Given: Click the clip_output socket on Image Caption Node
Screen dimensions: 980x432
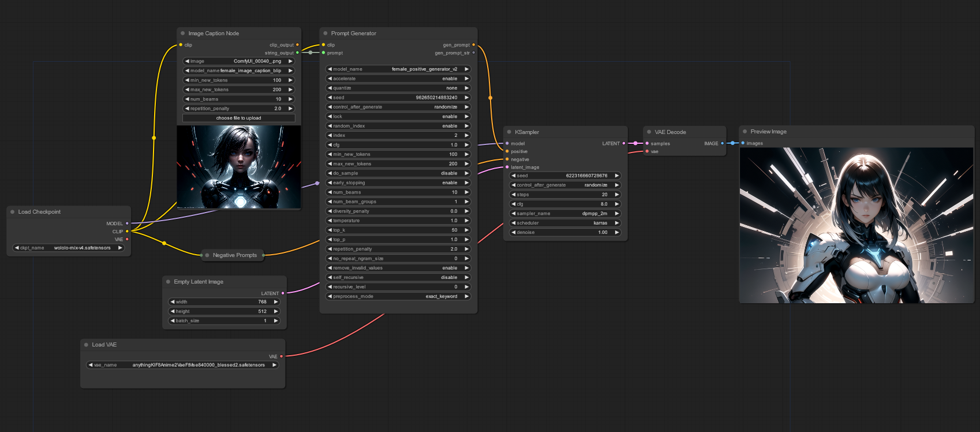Looking at the screenshot, I should (x=297, y=45).
